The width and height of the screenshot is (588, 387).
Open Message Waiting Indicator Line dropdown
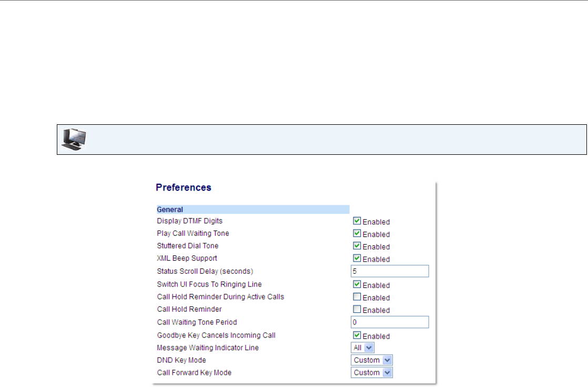[x=362, y=348]
